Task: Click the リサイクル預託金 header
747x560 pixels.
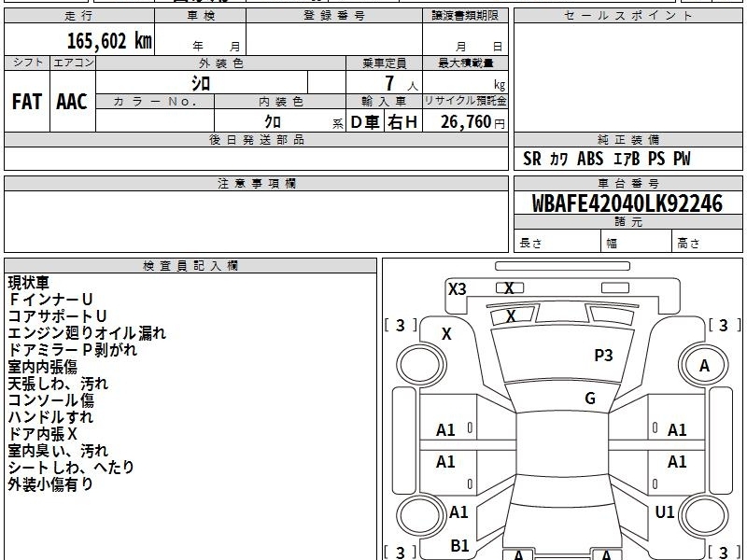Action: click(465, 101)
